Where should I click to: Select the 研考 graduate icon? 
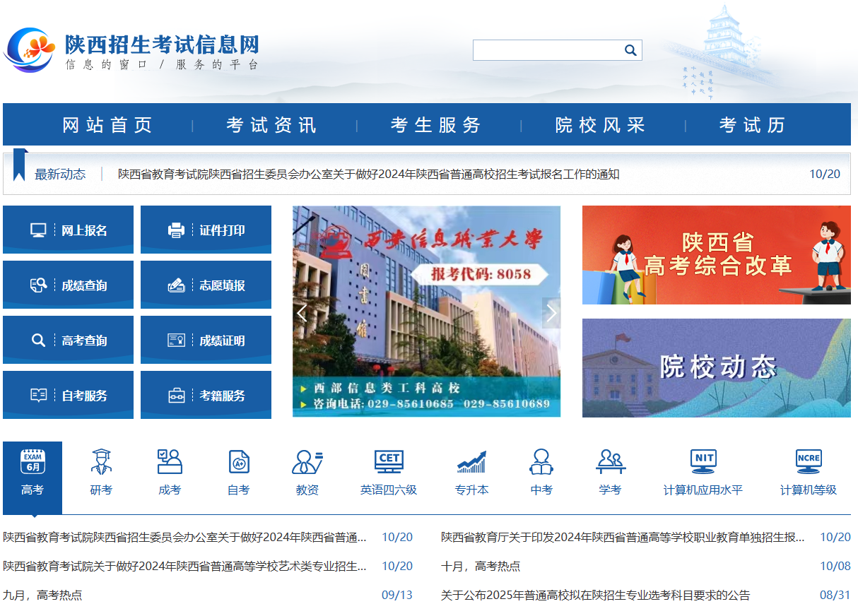pos(101,461)
